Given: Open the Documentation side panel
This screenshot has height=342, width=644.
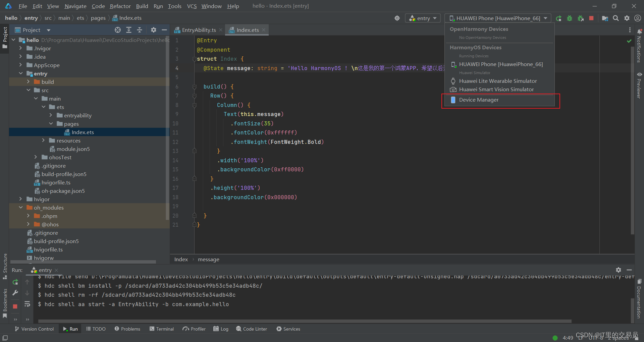Looking at the screenshot, I should point(639,299).
